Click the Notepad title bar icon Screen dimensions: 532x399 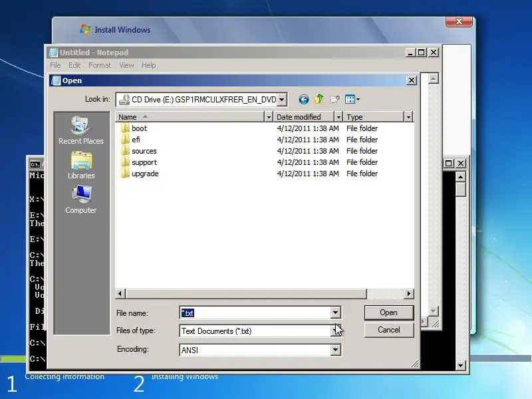pyautogui.click(x=53, y=53)
